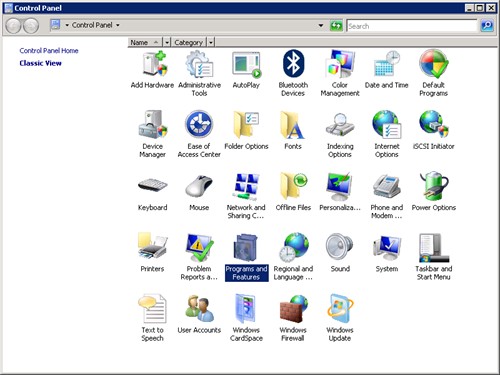Sort by the Category column header

pos(189,42)
